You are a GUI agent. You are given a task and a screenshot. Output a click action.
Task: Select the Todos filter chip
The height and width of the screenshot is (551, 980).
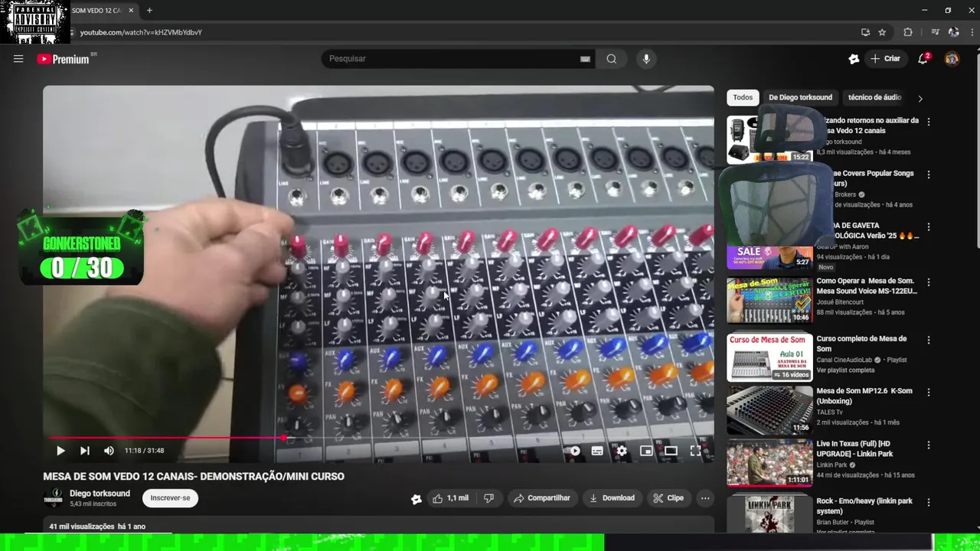pos(743,98)
